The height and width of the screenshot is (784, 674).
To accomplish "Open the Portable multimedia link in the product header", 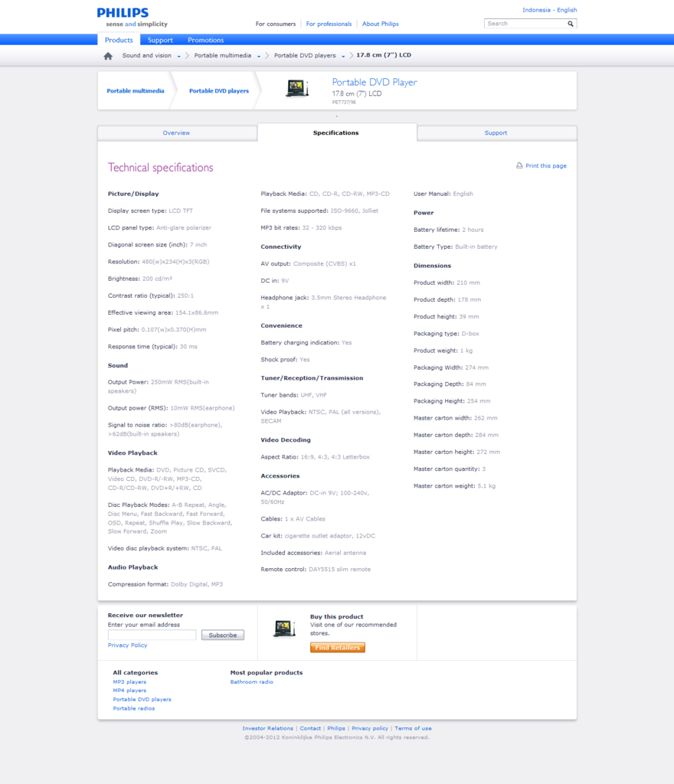I will coord(136,91).
